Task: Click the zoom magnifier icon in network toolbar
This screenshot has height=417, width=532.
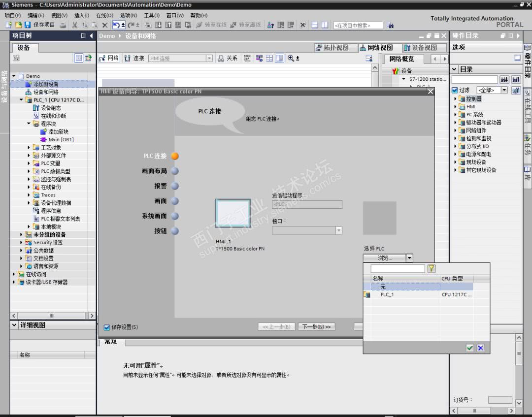Action: (291, 58)
